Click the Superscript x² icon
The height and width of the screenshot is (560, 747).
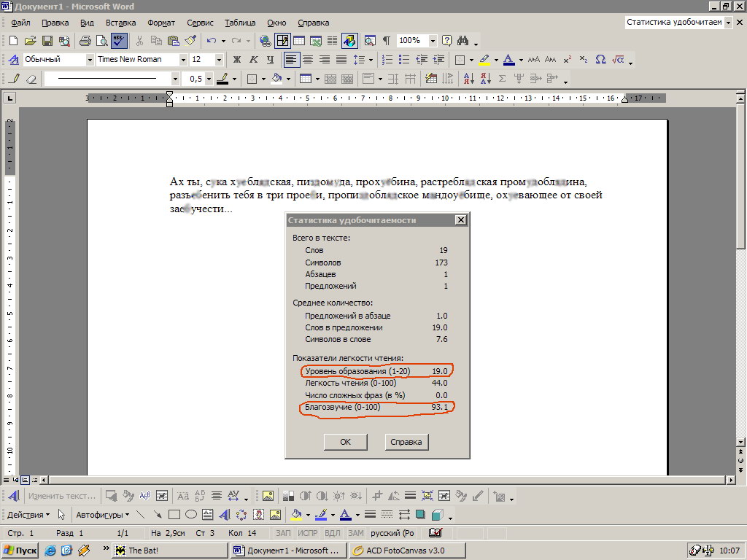pyautogui.click(x=565, y=60)
